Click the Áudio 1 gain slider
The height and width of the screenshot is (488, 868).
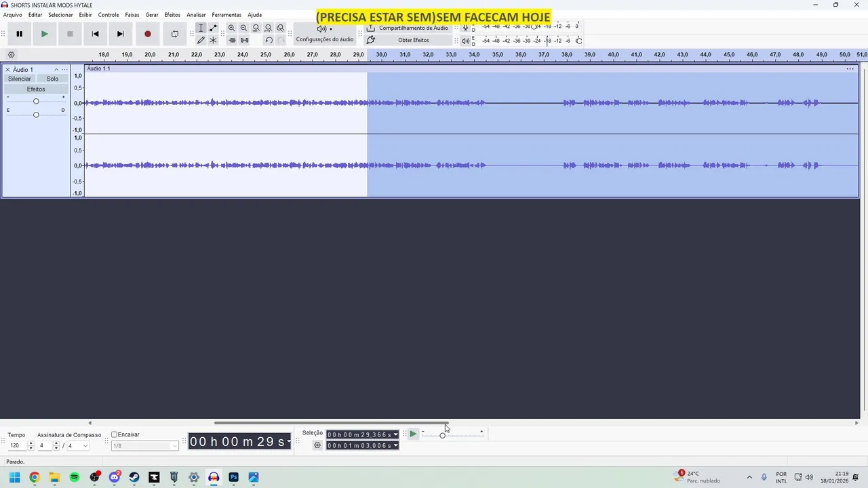pos(36,101)
